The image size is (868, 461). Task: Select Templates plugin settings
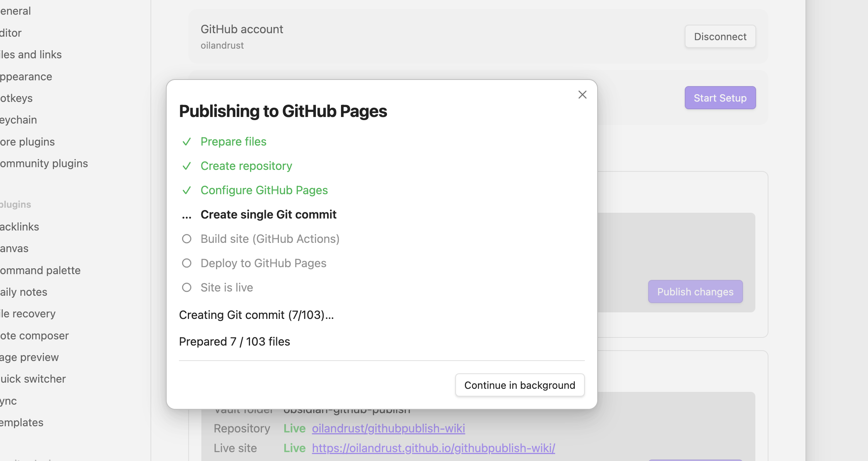[21, 422]
